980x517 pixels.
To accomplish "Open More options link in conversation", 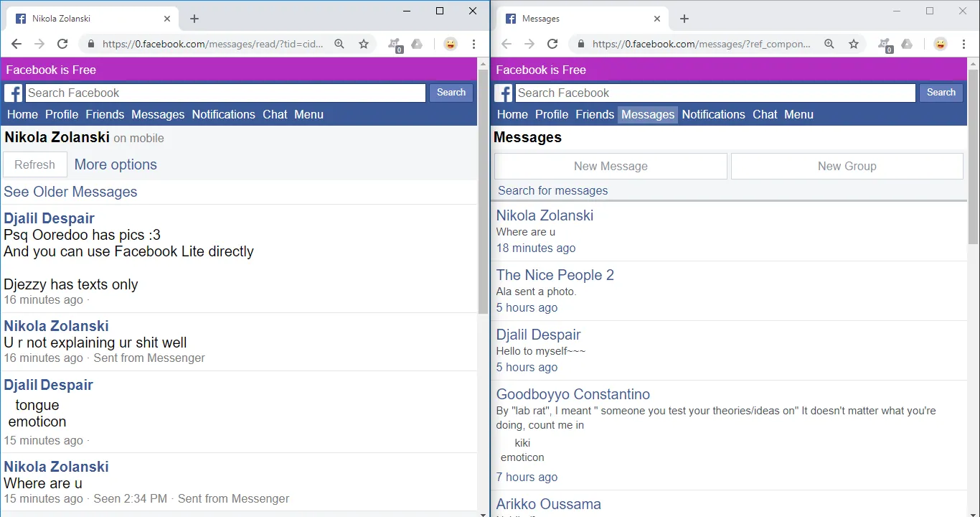I will click(x=116, y=164).
